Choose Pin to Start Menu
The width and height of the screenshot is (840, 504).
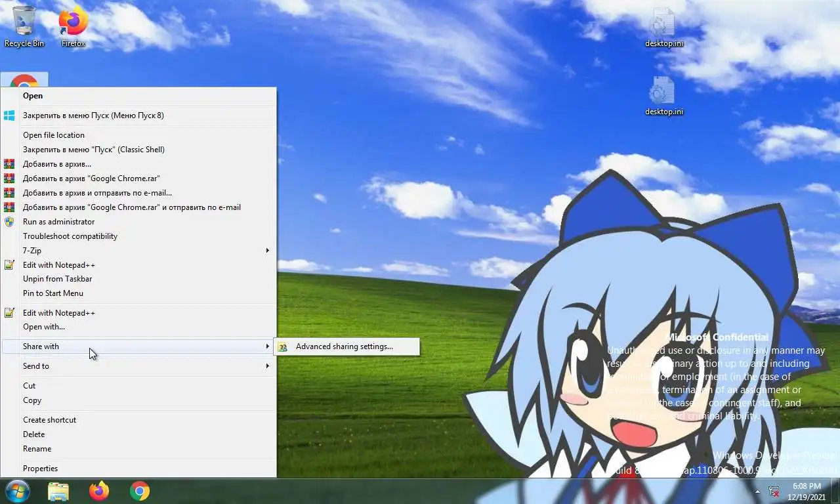pos(139,293)
